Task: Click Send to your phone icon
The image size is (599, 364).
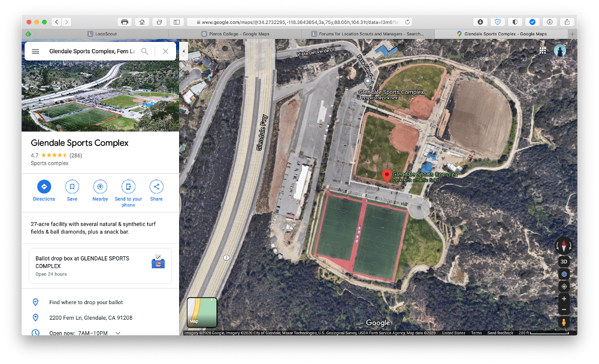Action: [x=128, y=186]
